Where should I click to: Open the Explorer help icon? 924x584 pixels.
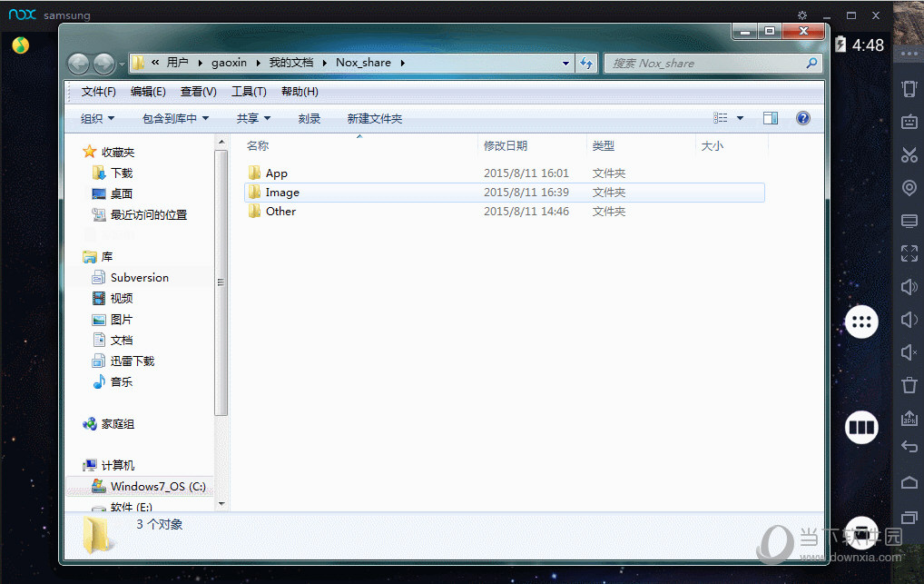[x=802, y=118]
